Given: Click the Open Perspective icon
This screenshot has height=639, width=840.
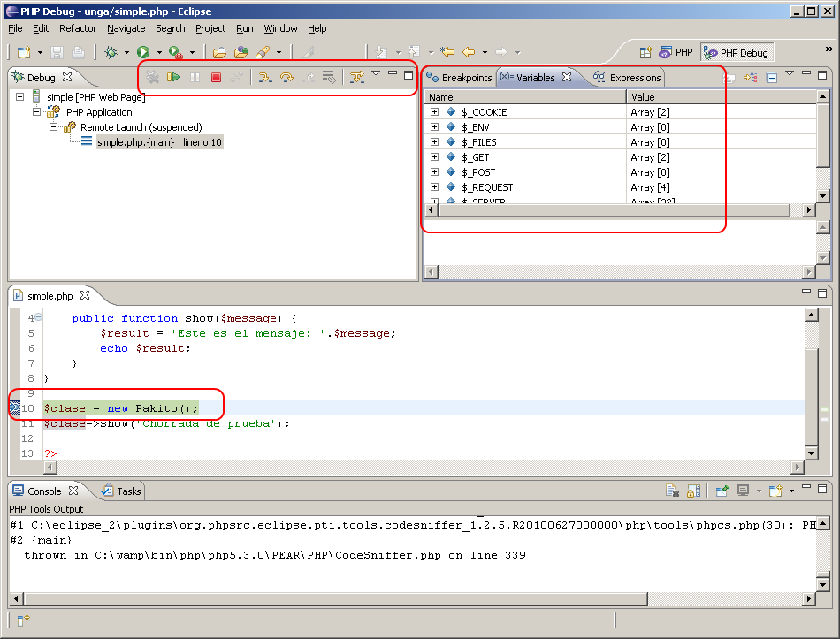Looking at the screenshot, I should (x=645, y=52).
